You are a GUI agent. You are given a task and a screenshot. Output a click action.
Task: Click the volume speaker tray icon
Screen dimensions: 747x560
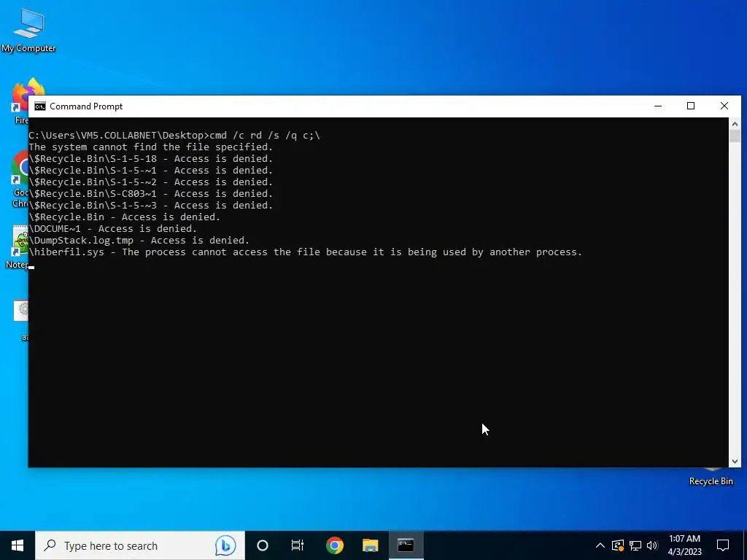pyautogui.click(x=652, y=545)
